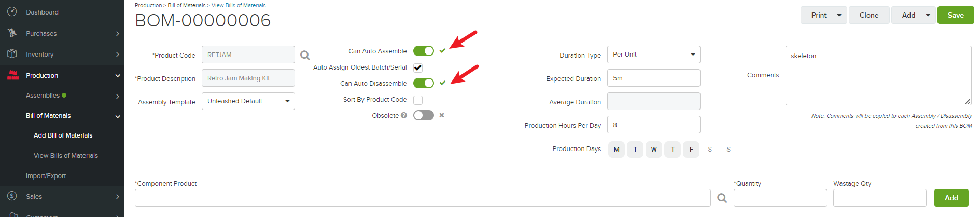980x217 pixels.
Task: Click the search magnifier beside Component Product
Action: 722,198
